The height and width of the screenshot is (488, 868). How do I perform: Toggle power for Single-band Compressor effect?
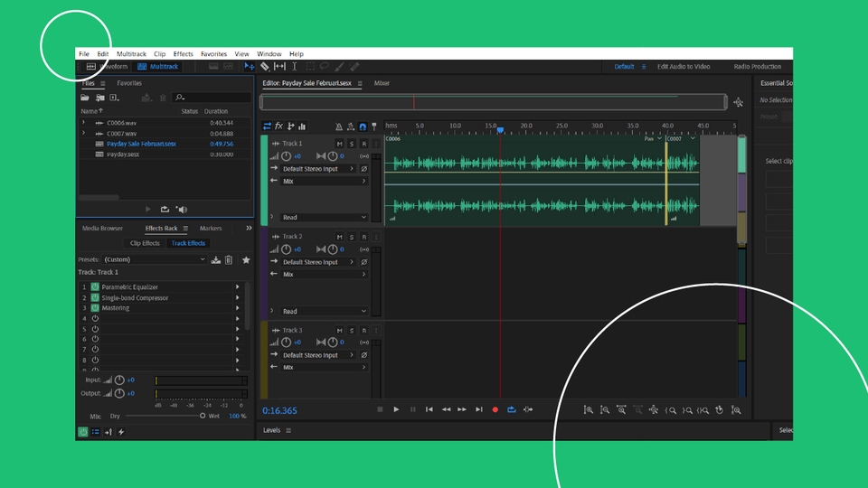click(95, 297)
